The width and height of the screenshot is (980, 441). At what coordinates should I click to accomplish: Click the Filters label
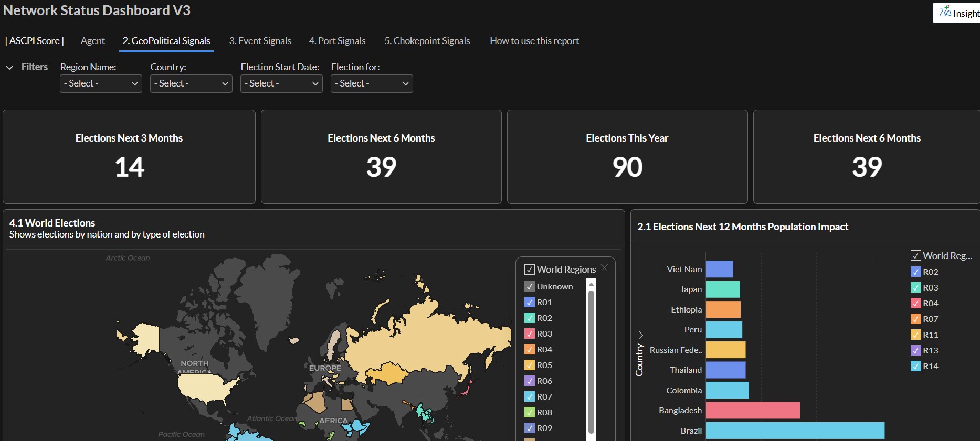coord(34,67)
